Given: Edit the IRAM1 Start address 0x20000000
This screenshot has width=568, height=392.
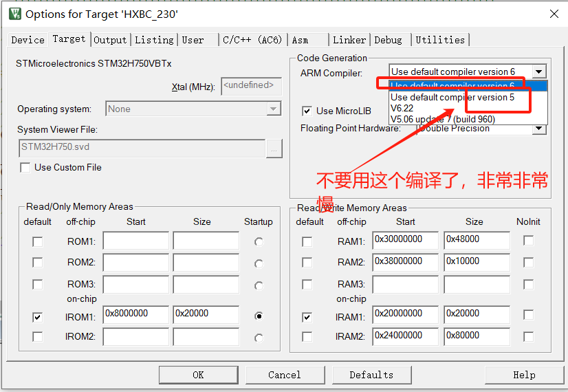Looking at the screenshot, I should [x=405, y=314].
